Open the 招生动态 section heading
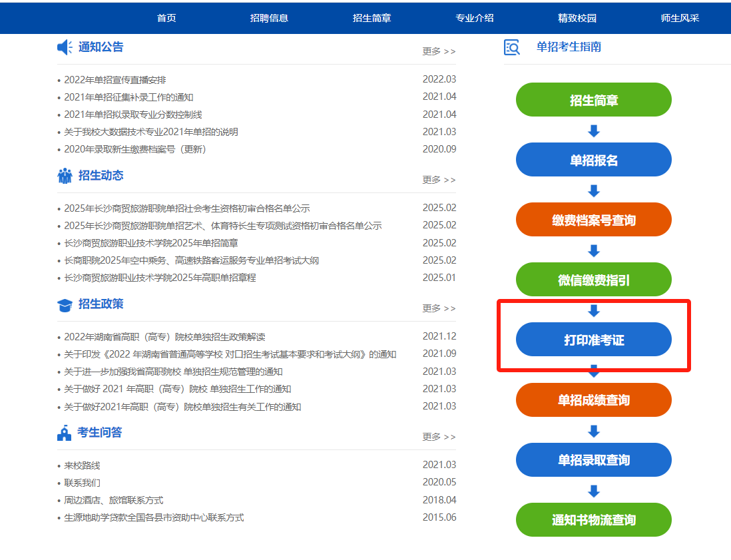731x560 pixels. click(x=101, y=175)
